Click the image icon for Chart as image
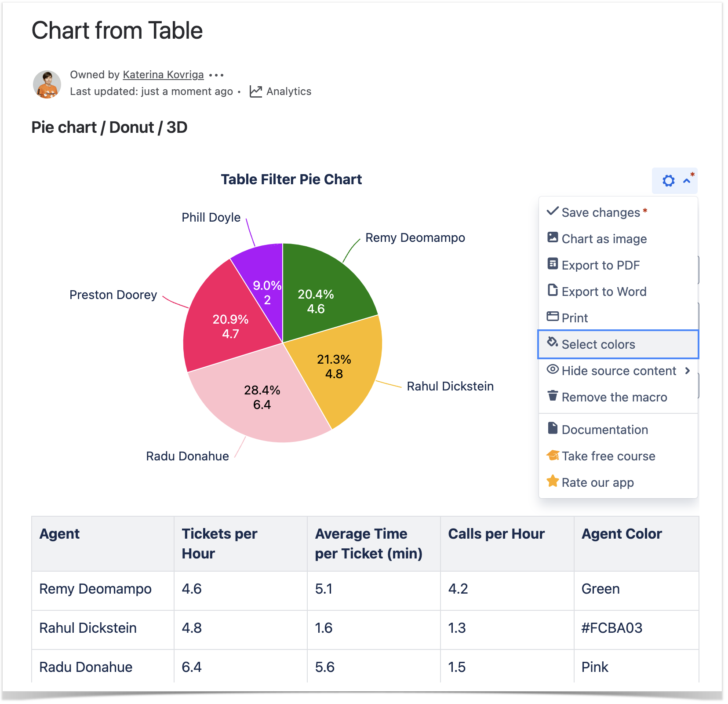 553,237
